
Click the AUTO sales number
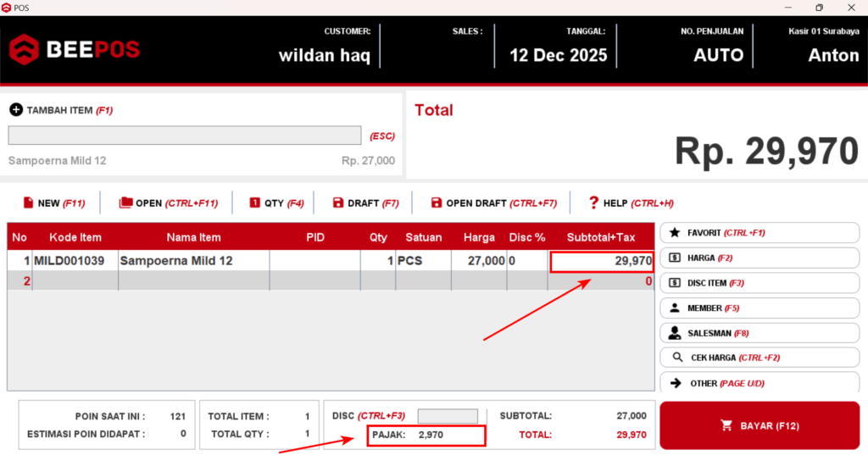coord(719,55)
